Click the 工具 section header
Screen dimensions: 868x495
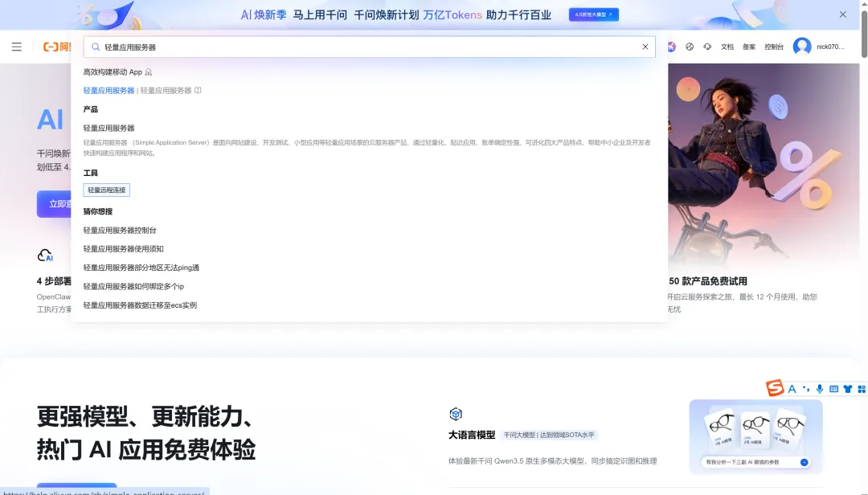tap(90, 173)
